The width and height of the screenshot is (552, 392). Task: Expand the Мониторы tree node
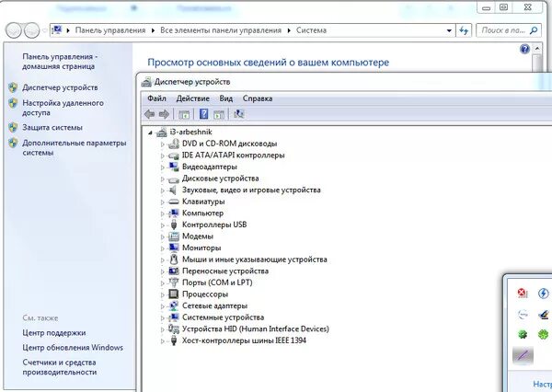[163, 248]
